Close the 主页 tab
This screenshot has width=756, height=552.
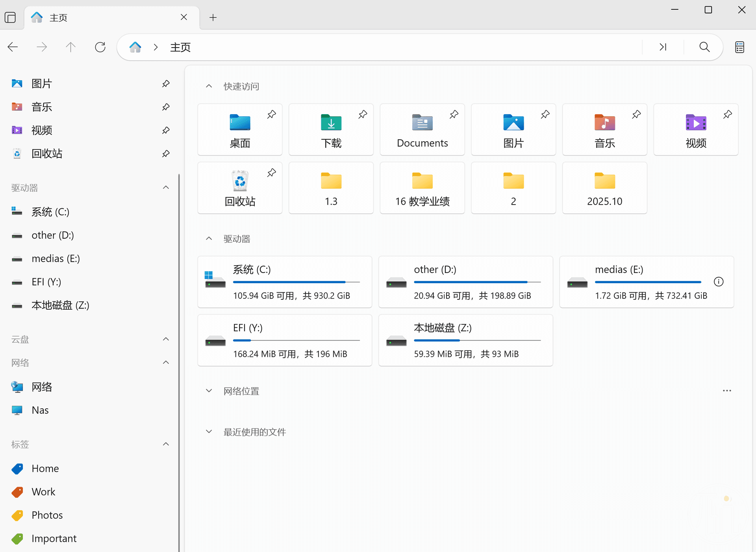(x=184, y=17)
